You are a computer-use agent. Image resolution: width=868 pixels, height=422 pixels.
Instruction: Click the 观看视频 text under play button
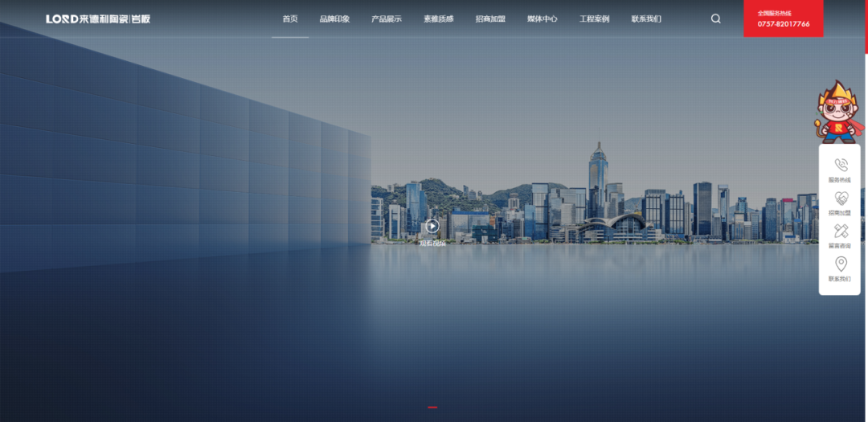pyautogui.click(x=432, y=243)
